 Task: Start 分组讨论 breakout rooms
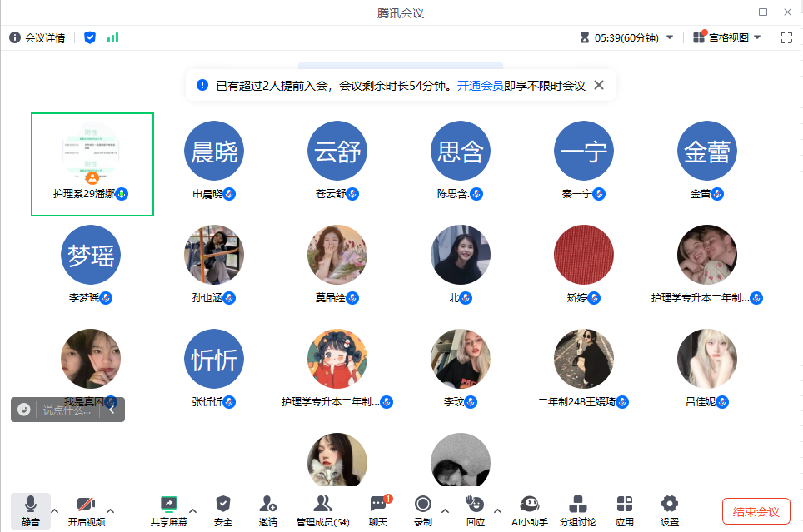[578, 509]
